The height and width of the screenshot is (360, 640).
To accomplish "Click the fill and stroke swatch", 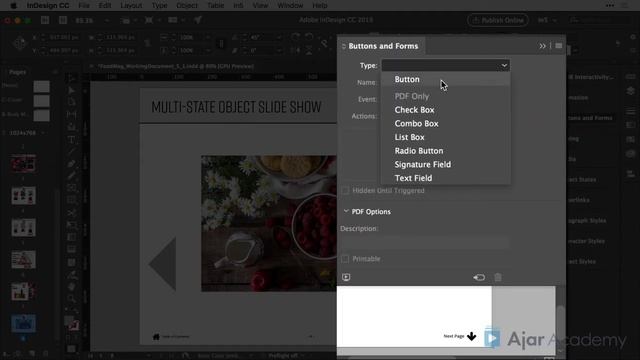I will click(x=72, y=323).
